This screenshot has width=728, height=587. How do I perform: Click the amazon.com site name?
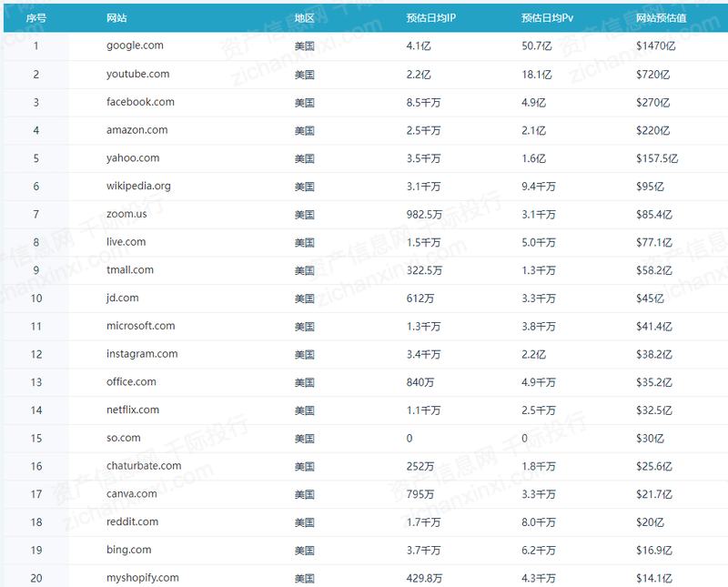(x=136, y=130)
